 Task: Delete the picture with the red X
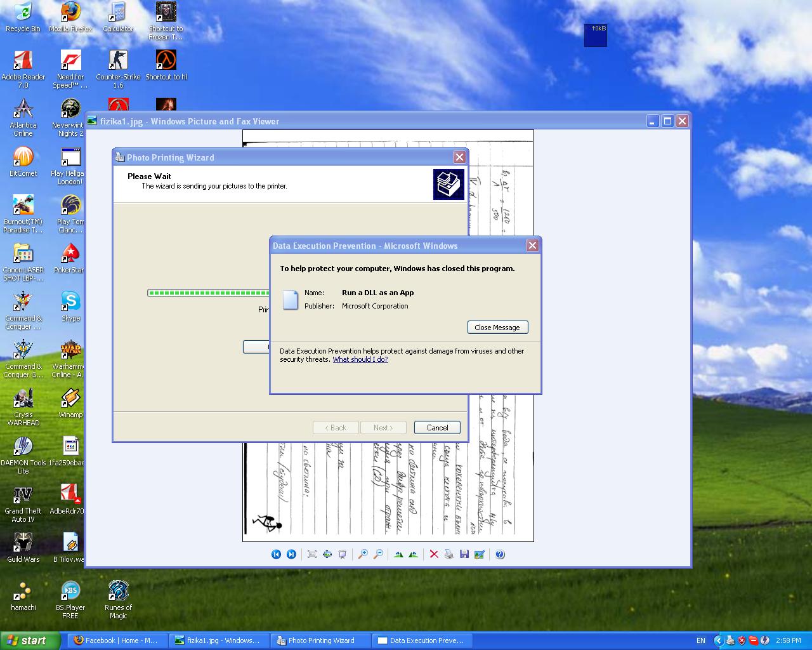[x=434, y=554]
